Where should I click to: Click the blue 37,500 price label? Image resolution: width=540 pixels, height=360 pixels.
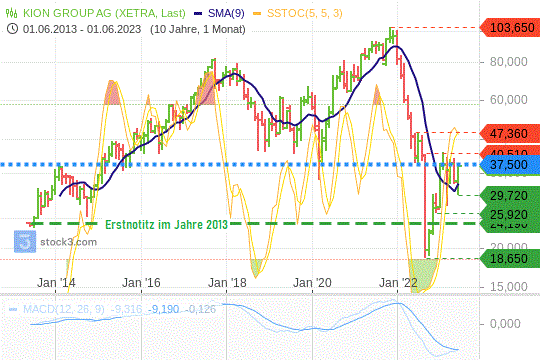[510, 164]
